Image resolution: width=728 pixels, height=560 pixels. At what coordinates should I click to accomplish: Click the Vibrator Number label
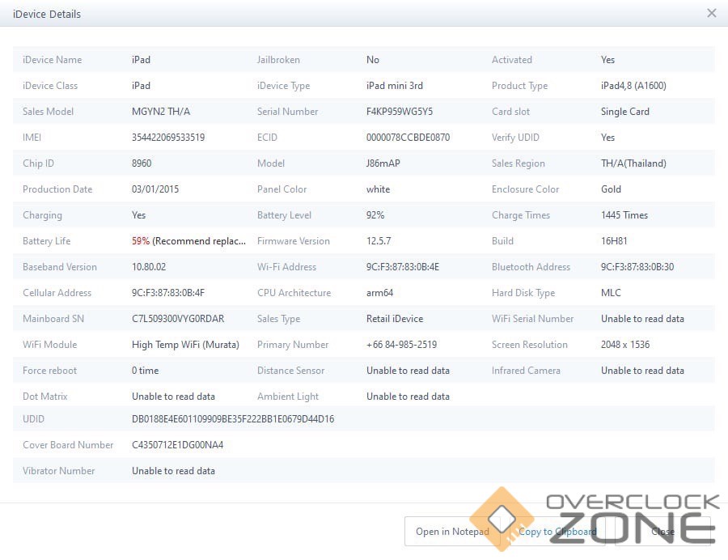(x=58, y=471)
